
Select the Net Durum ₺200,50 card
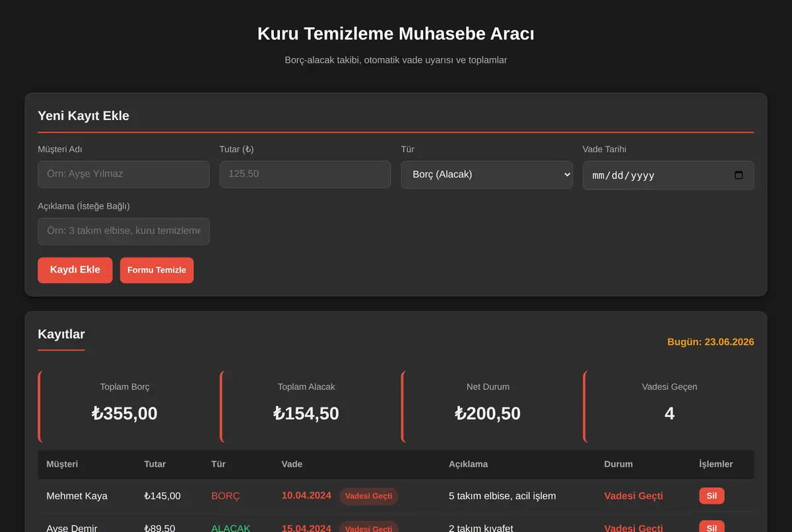[487, 407]
